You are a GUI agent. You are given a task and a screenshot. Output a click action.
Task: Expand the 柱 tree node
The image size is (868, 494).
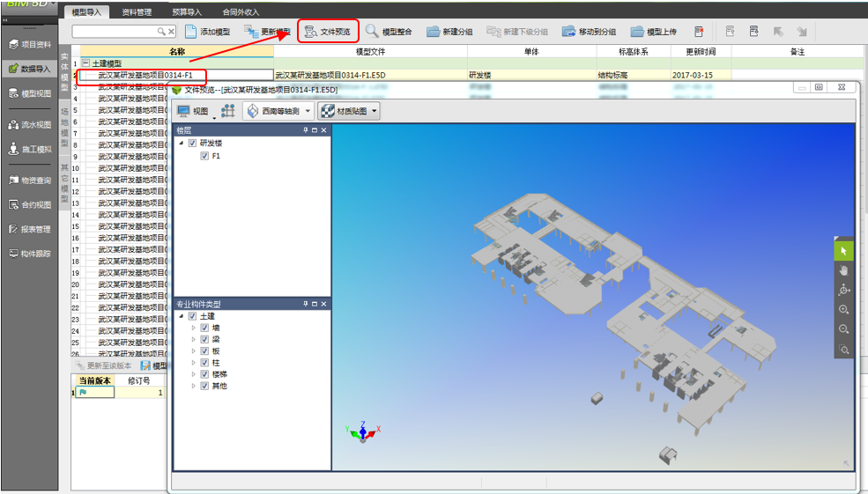click(x=193, y=363)
